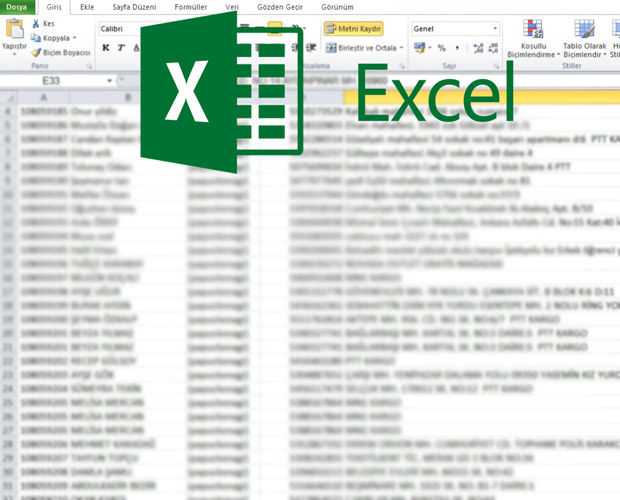Click the Kes scissors icon

pos(37,23)
